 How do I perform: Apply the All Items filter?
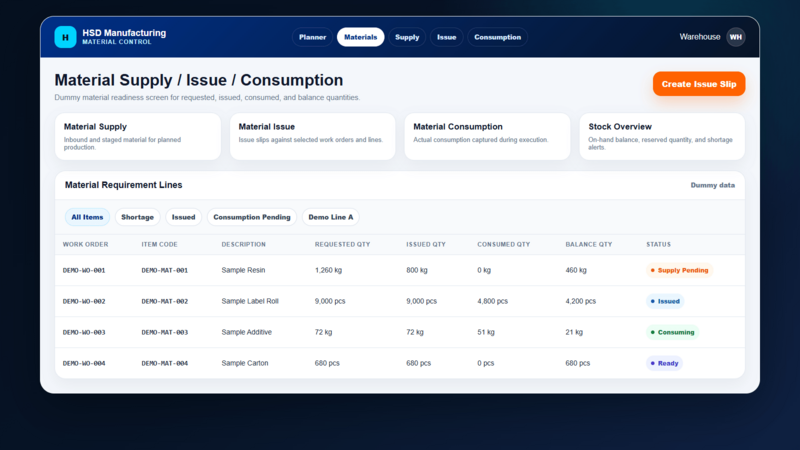click(x=87, y=217)
